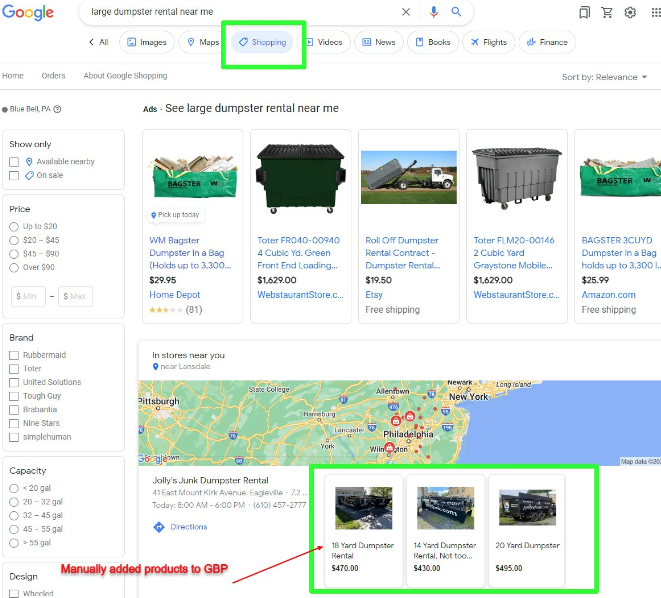Screen dimensions: 661x598
Task: Select the $45 – $90 price option
Action: [x=14, y=254]
